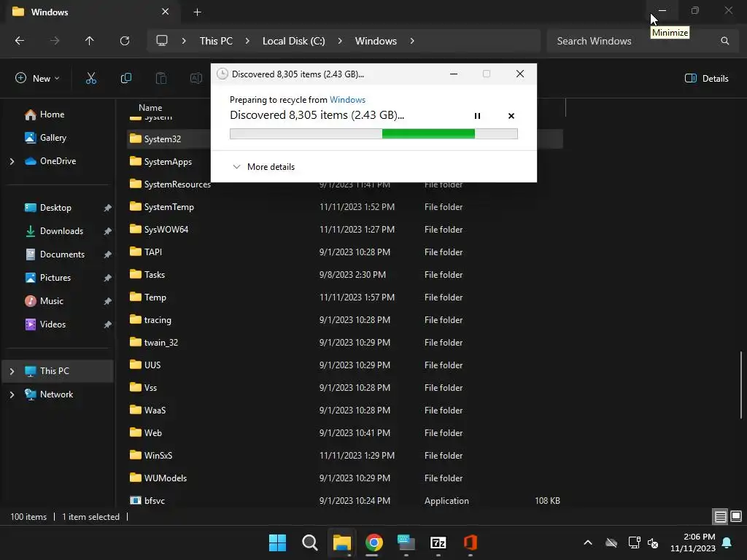
Task: Select the WinSxS folder
Action: [x=345, y=455]
